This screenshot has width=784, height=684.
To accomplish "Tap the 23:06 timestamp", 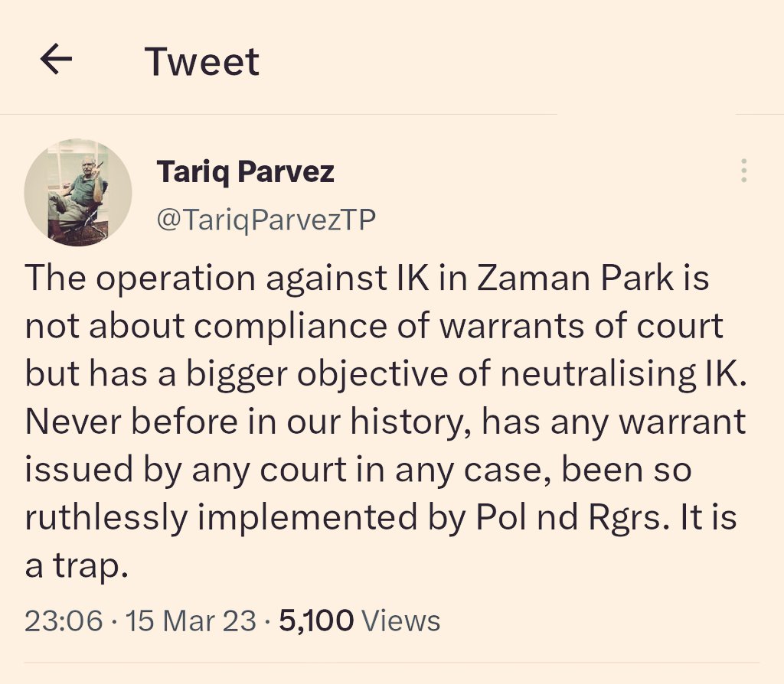I will point(64,620).
